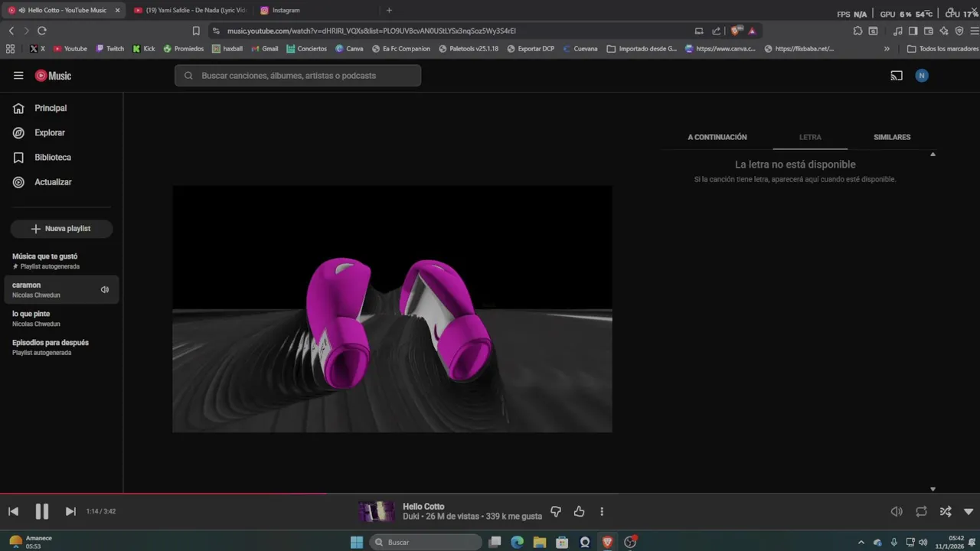980x551 pixels.
Task: Click the Hello Cotto album thumbnail in player bar
Action: [x=377, y=511]
